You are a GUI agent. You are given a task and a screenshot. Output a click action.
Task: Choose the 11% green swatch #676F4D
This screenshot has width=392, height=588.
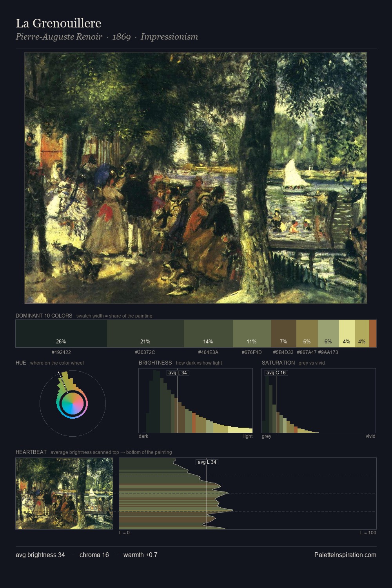252,334
